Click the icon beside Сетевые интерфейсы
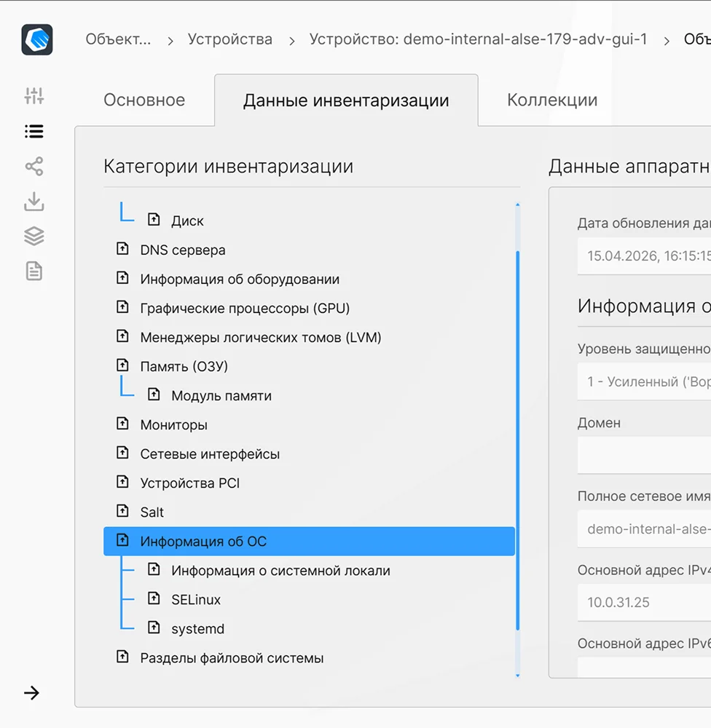This screenshot has width=711, height=728. click(122, 452)
